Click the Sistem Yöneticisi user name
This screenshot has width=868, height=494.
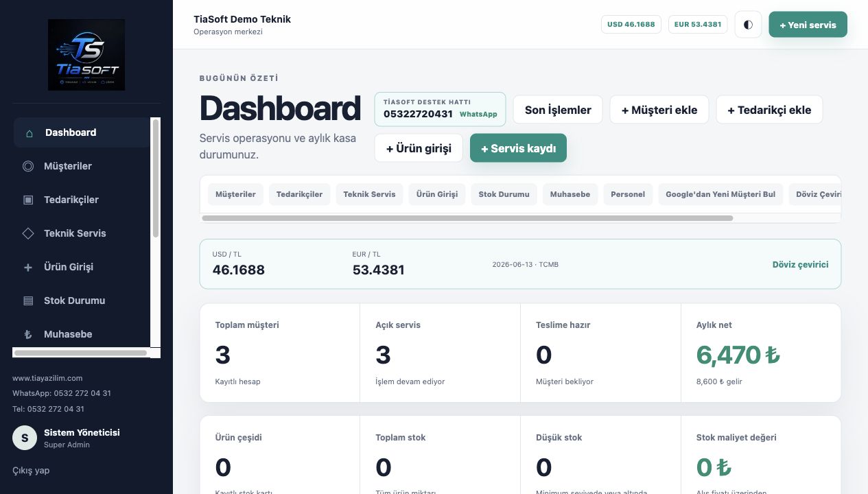[82, 432]
